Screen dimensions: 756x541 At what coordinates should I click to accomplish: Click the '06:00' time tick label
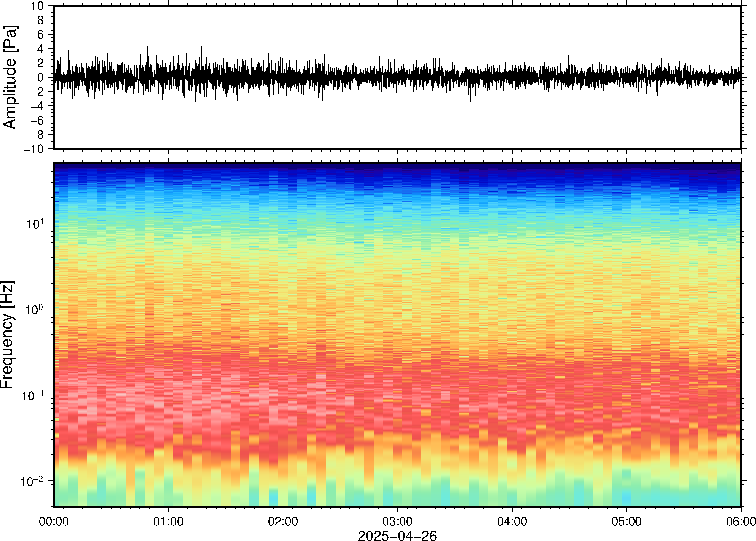pyautogui.click(x=741, y=521)
